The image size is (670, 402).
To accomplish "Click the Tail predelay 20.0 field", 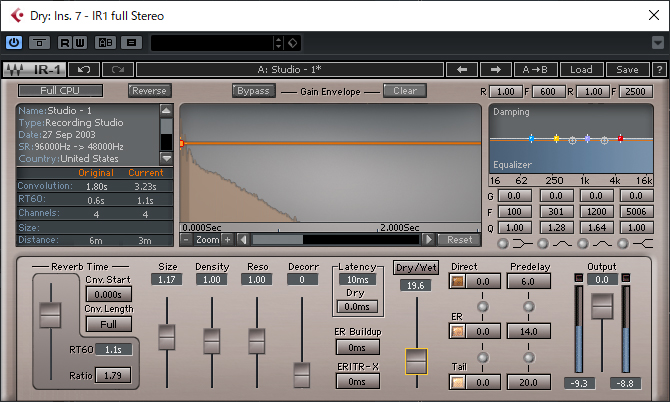I will tap(529, 382).
